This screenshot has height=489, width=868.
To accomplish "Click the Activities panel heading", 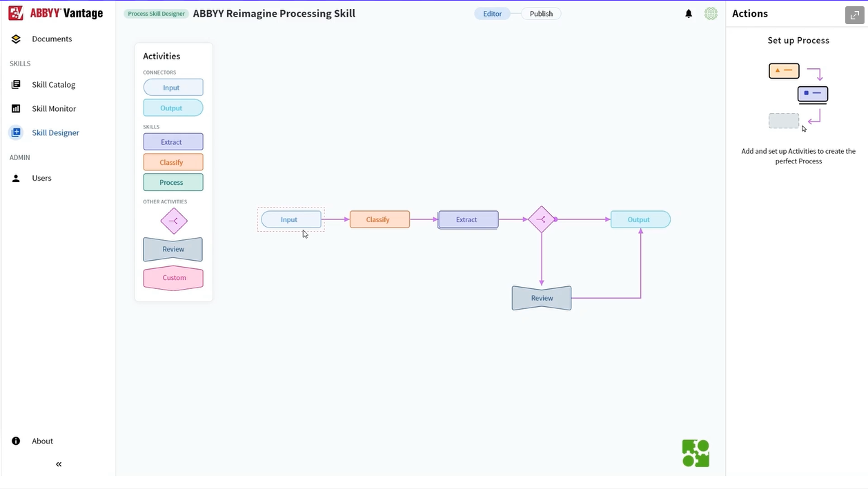I will pos(161,57).
